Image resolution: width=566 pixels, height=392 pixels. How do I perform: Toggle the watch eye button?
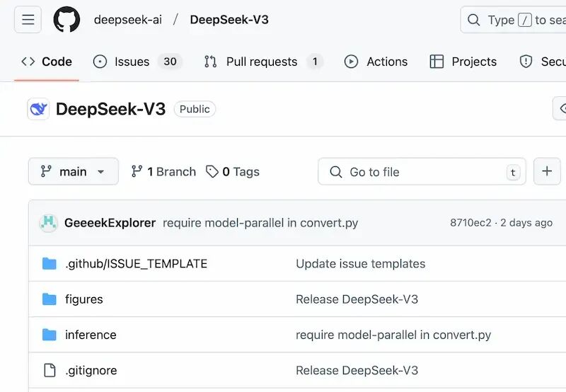[560, 108]
